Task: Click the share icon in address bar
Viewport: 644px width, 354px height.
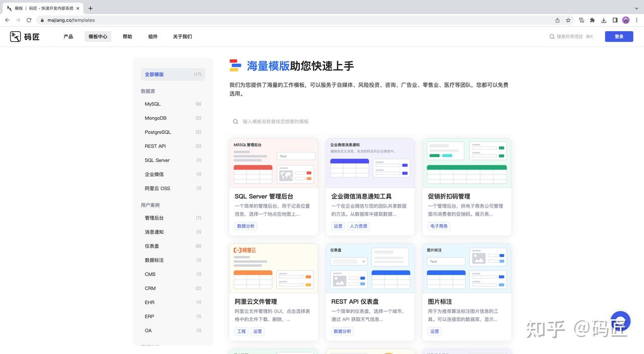Action: tap(557, 20)
